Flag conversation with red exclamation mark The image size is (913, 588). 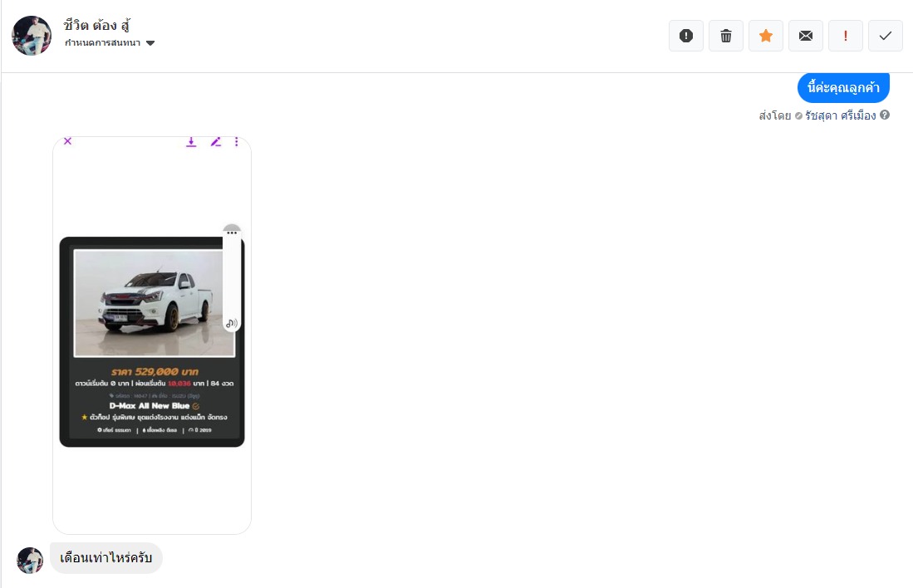[846, 36]
